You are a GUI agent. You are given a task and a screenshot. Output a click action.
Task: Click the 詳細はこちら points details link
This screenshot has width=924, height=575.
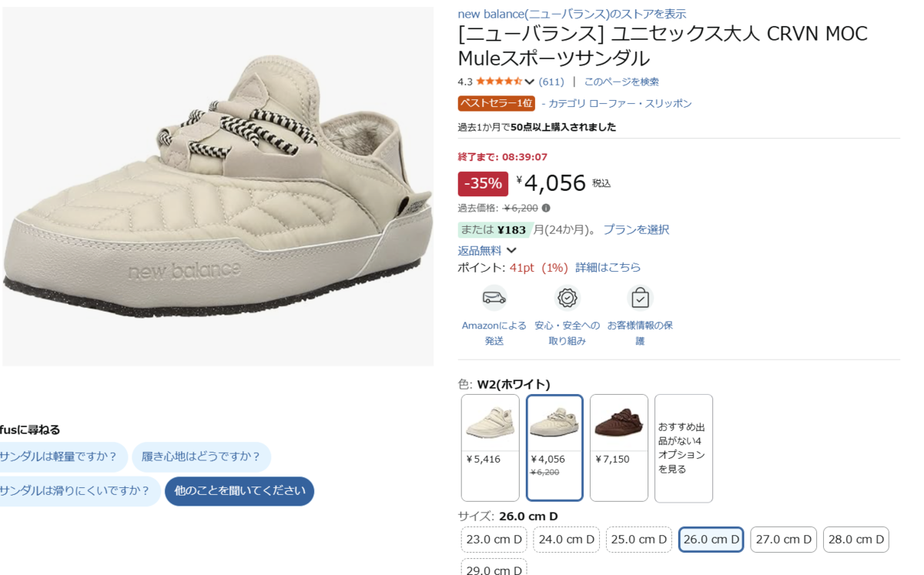tap(608, 267)
